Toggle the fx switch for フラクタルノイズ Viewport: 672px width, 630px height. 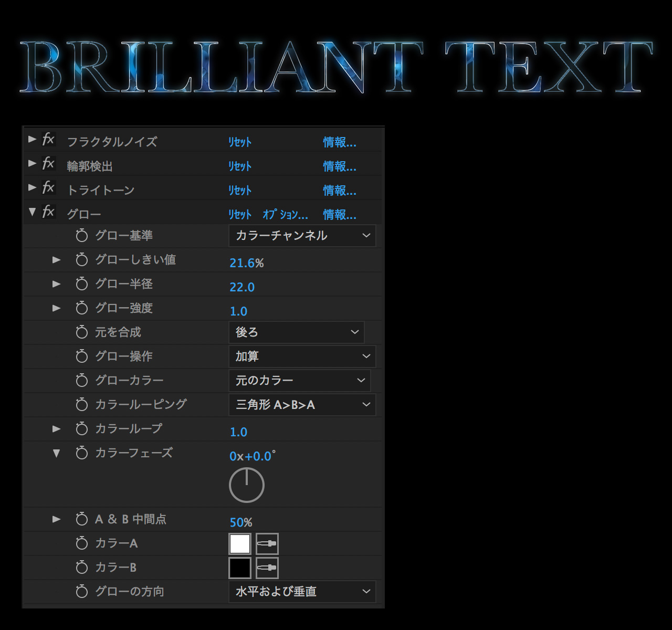coord(48,139)
